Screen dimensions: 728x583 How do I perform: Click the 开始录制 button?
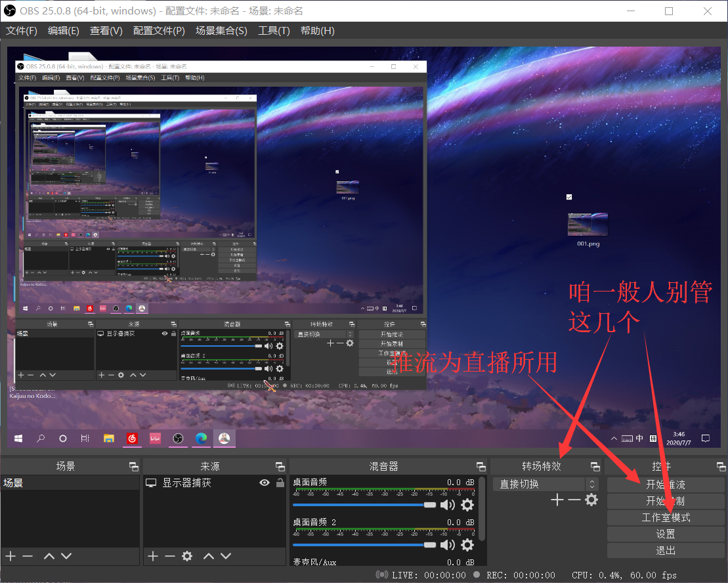point(666,502)
